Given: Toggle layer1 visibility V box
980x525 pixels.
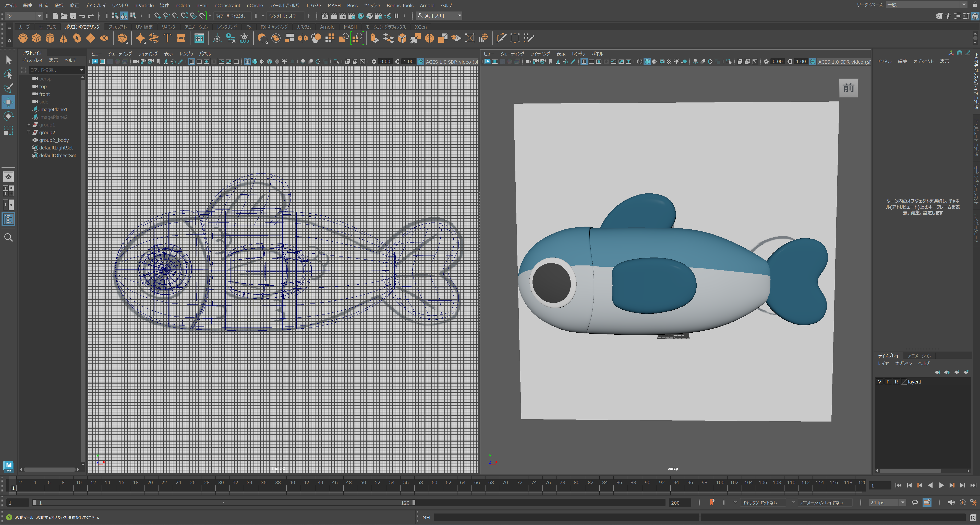Looking at the screenshot, I should (x=880, y=381).
